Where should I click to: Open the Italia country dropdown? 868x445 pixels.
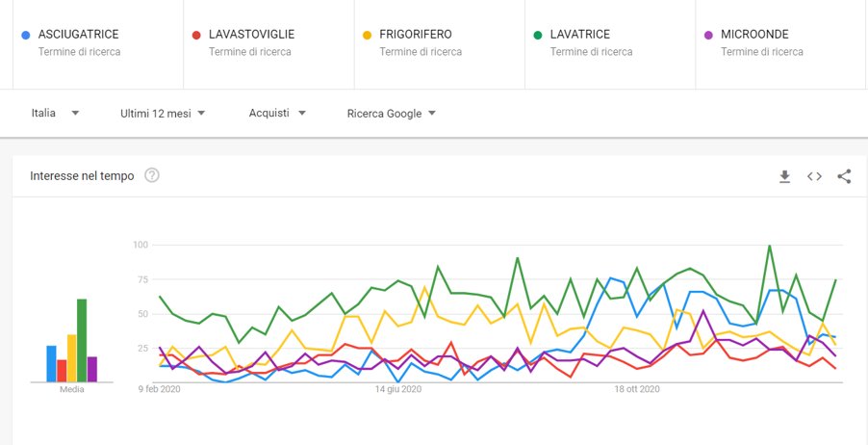tap(55, 114)
